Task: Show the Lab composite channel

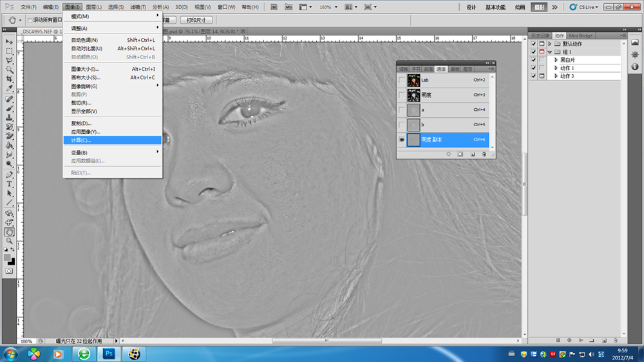Action: click(402, 81)
